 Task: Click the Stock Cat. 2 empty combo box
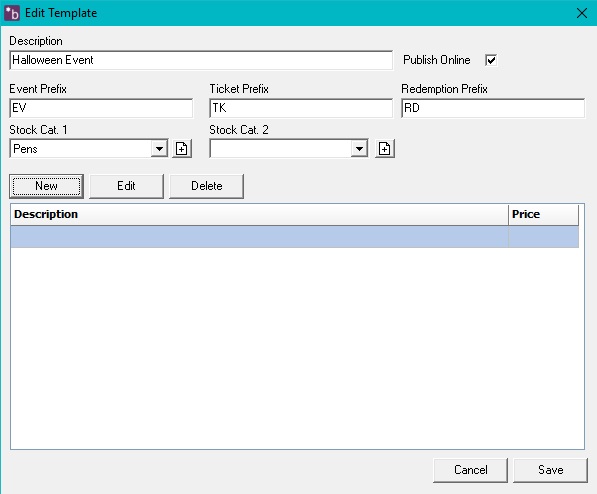pos(289,149)
